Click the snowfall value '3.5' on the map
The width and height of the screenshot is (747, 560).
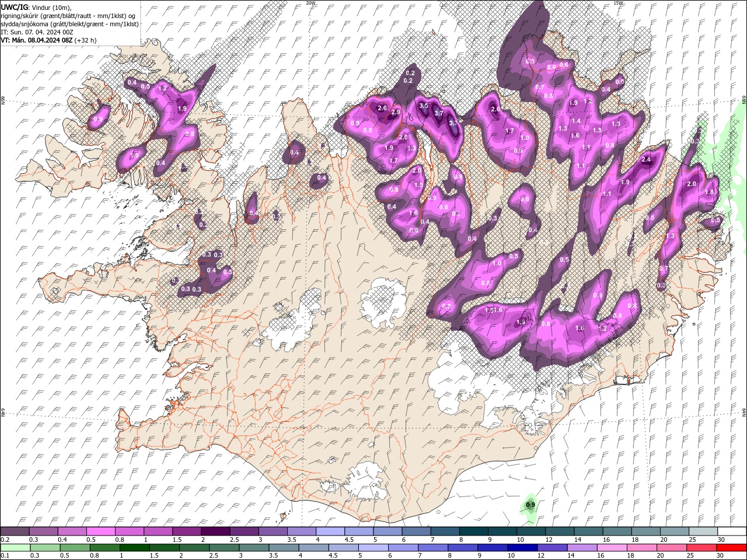[424, 106]
